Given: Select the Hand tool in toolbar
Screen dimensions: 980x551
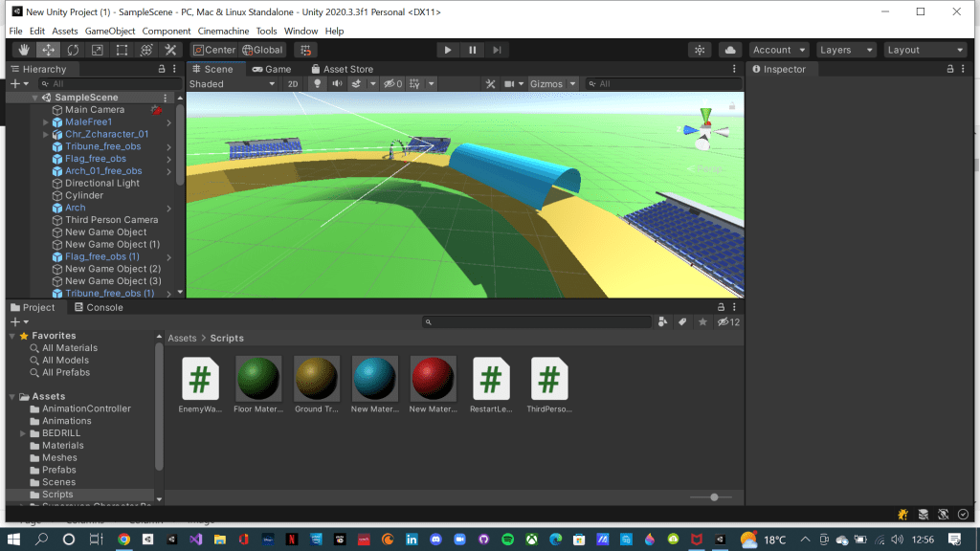Looking at the screenshot, I should pyautogui.click(x=23, y=50).
